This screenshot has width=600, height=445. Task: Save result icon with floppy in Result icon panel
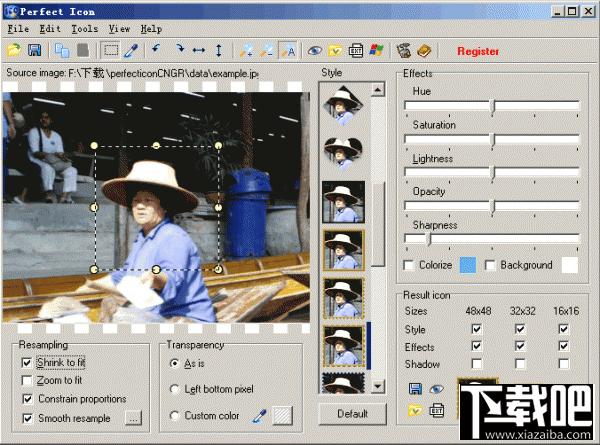coord(415,389)
